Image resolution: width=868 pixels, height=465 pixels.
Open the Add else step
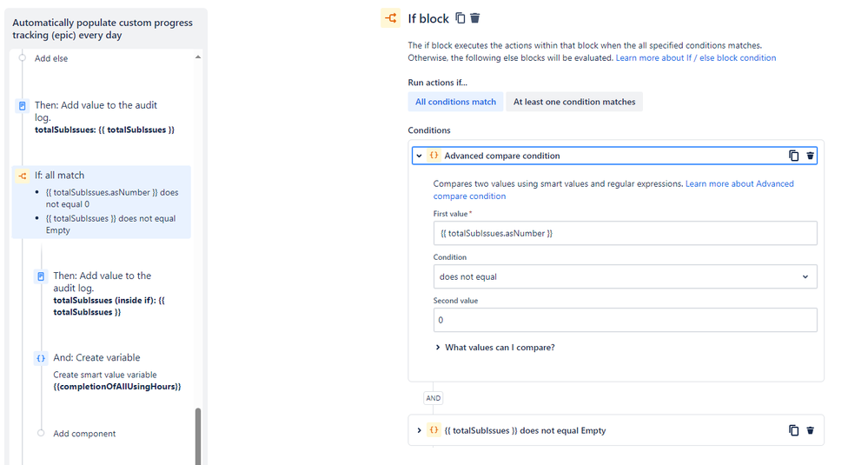(51, 58)
